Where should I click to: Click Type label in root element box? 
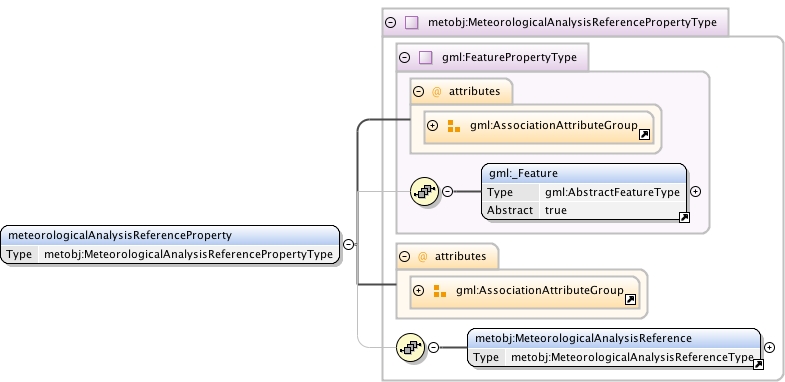pos(20,254)
